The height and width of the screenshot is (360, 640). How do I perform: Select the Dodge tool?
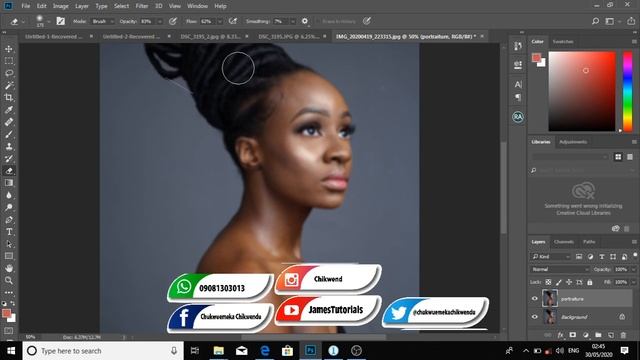click(x=9, y=207)
